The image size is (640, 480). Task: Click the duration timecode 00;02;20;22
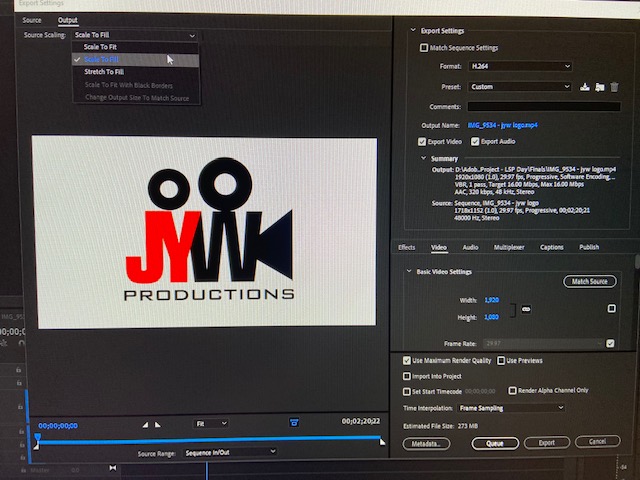(360, 421)
